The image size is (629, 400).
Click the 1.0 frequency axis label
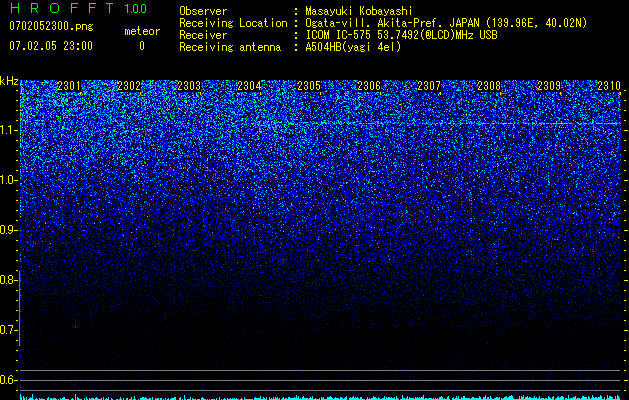[8, 180]
